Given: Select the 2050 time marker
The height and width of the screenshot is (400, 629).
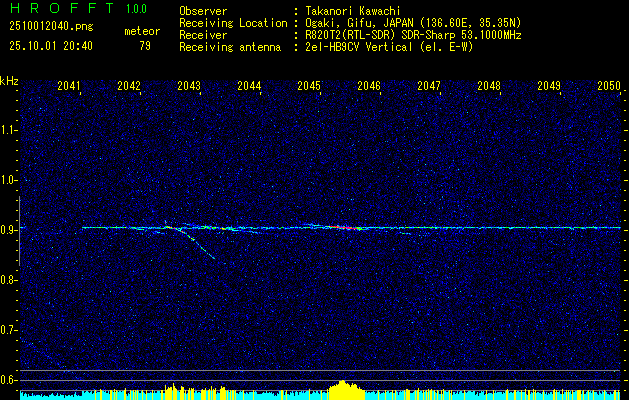Looking at the screenshot, I should tap(609, 87).
